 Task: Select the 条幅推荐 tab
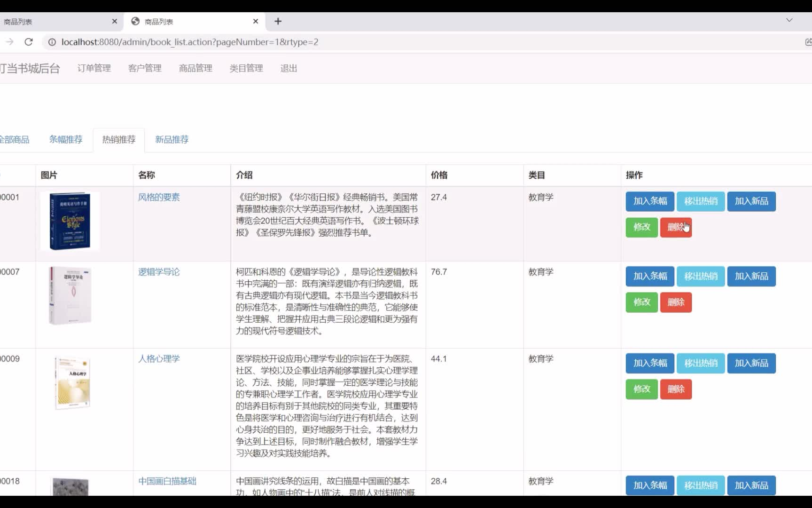coord(66,139)
